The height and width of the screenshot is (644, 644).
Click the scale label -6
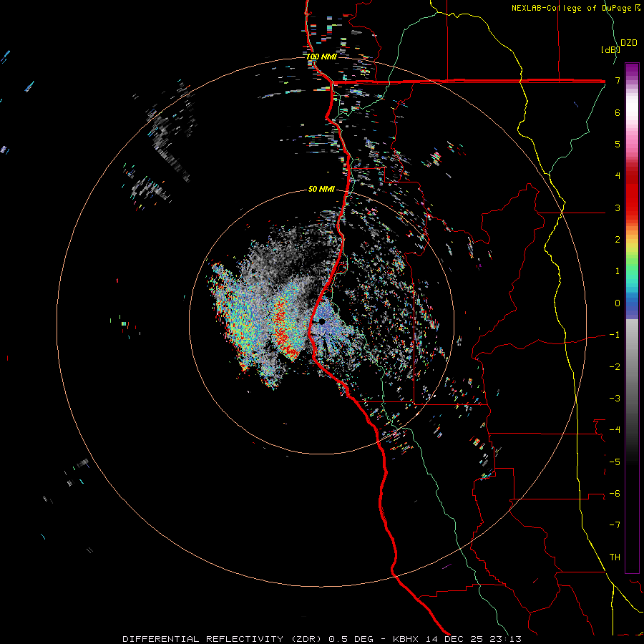[615, 493]
